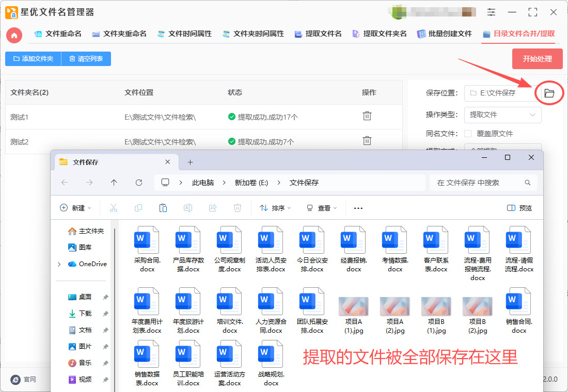Refresh the 文件保存 explorer window
Viewport: 568px width, 392px height.
pos(138,183)
